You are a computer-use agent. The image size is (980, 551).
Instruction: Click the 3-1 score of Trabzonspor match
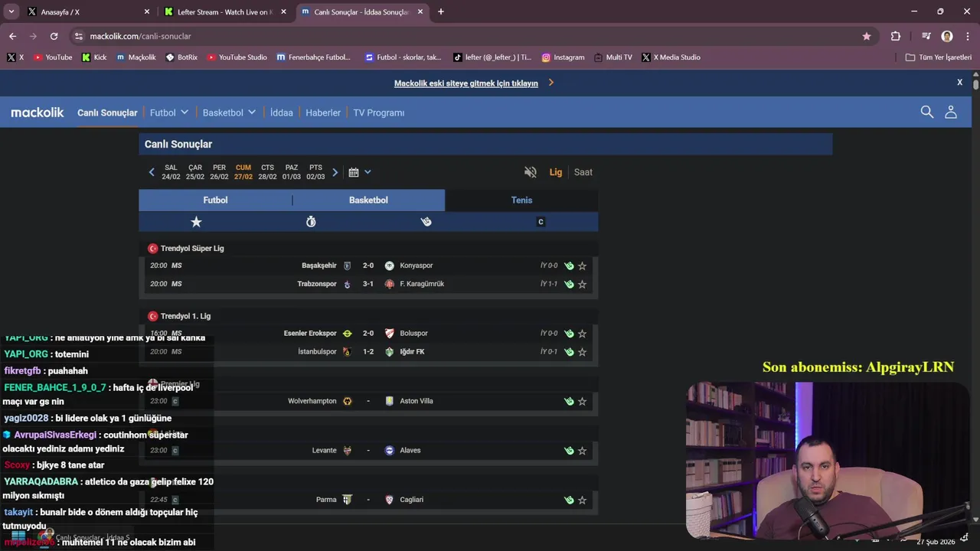[x=368, y=284]
